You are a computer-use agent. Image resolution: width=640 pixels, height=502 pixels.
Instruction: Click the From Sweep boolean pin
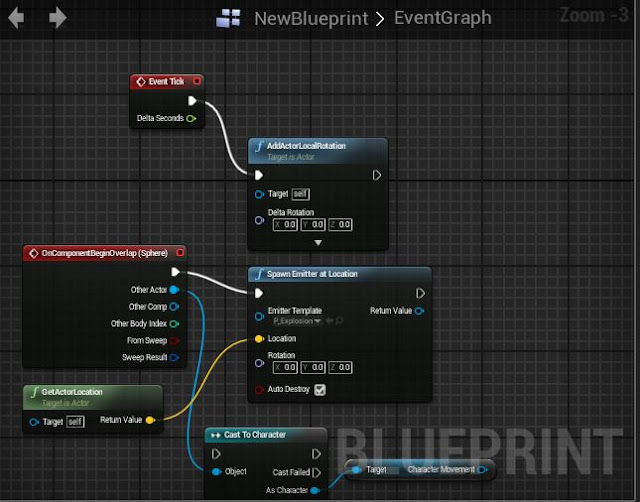pyautogui.click(x=174, y=340)
